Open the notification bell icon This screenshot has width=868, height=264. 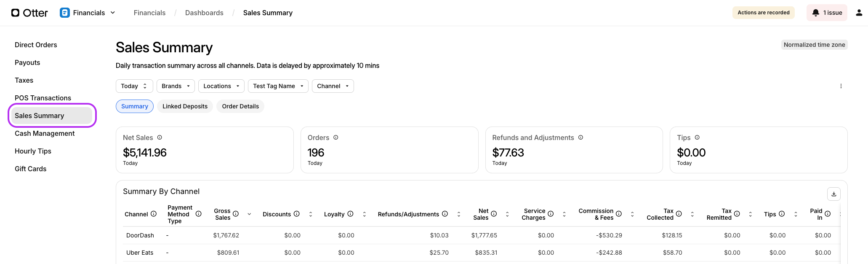coord(815,13)
